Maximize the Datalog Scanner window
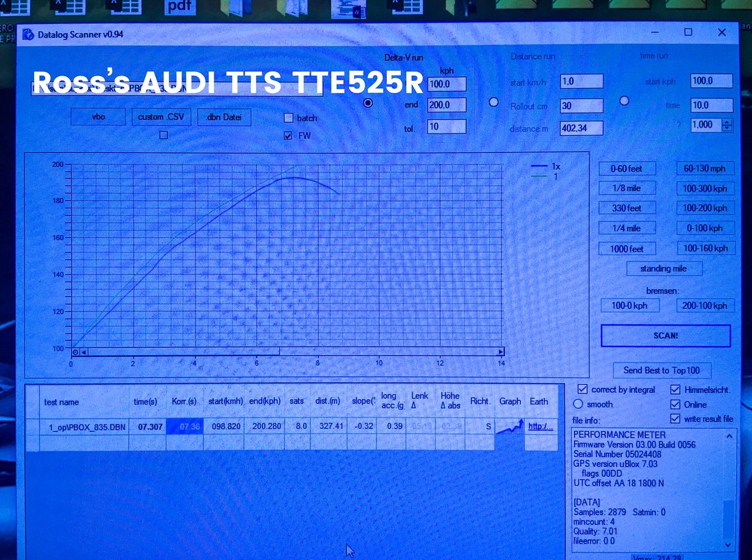Image resolution: width=752 pixels, height=560 pixels. coord(688,32)
